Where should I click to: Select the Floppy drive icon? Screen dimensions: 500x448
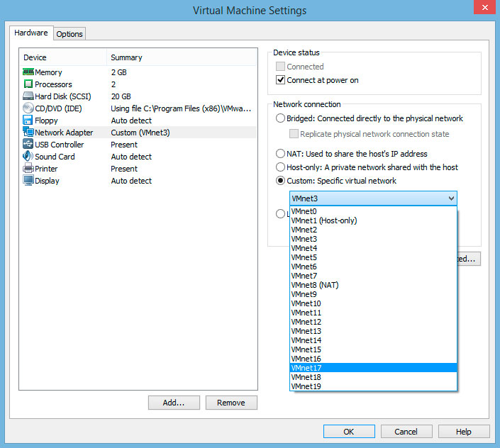(28, 121)
